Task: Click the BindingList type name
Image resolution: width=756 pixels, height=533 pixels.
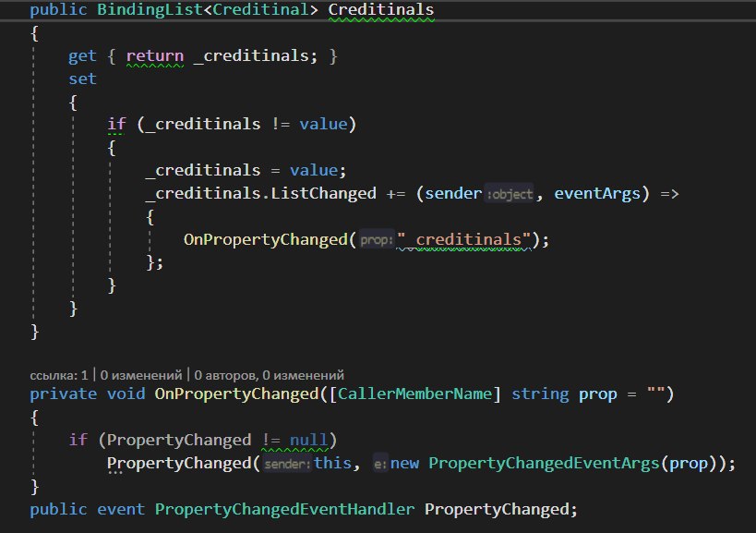Action: tap(150, 9)
